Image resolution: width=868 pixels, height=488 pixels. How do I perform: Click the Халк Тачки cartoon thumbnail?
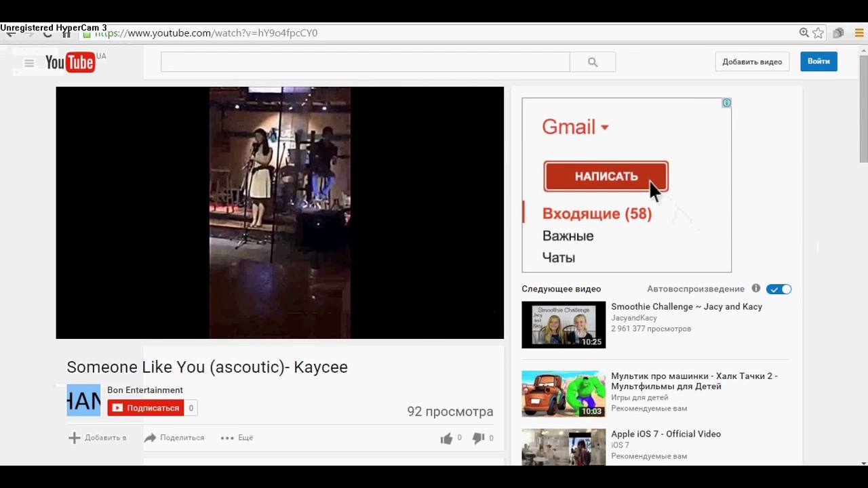[x=564, y=394]
